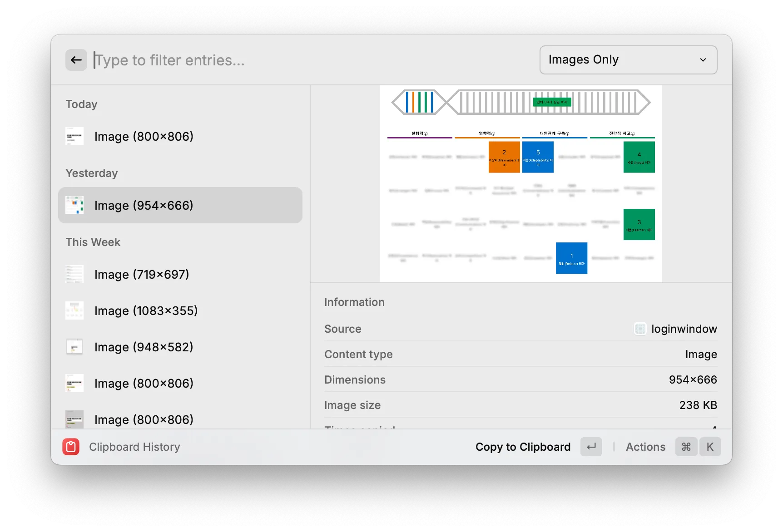Click the K key symbol at bottom right

(x=710, y=447)
